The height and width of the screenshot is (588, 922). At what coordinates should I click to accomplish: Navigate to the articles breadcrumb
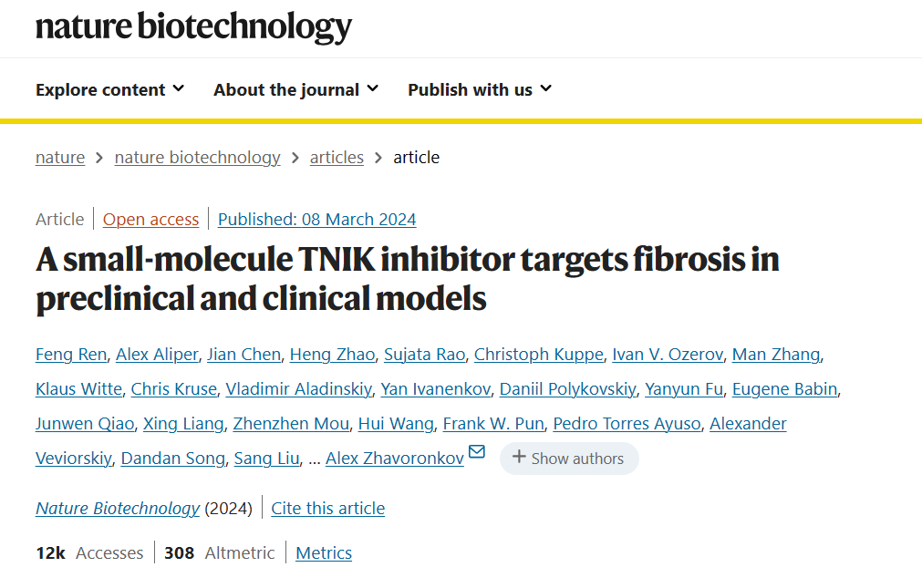click(x=337, y=158)
